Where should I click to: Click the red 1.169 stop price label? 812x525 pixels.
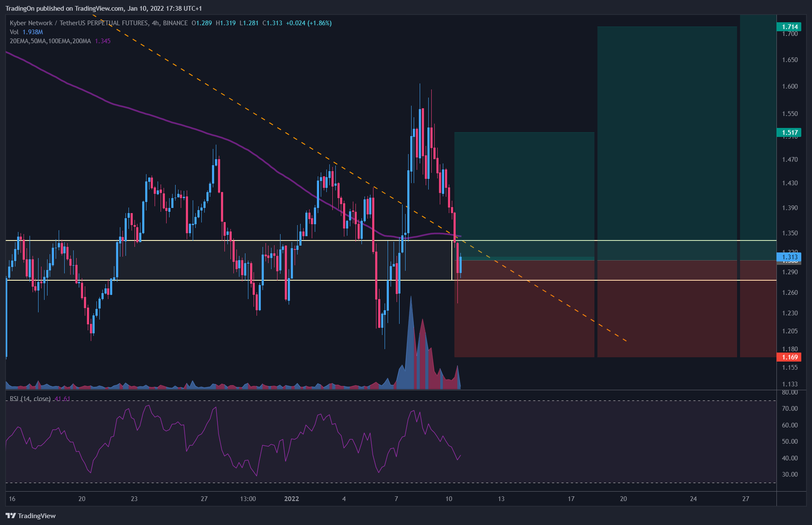pos(789,357)
